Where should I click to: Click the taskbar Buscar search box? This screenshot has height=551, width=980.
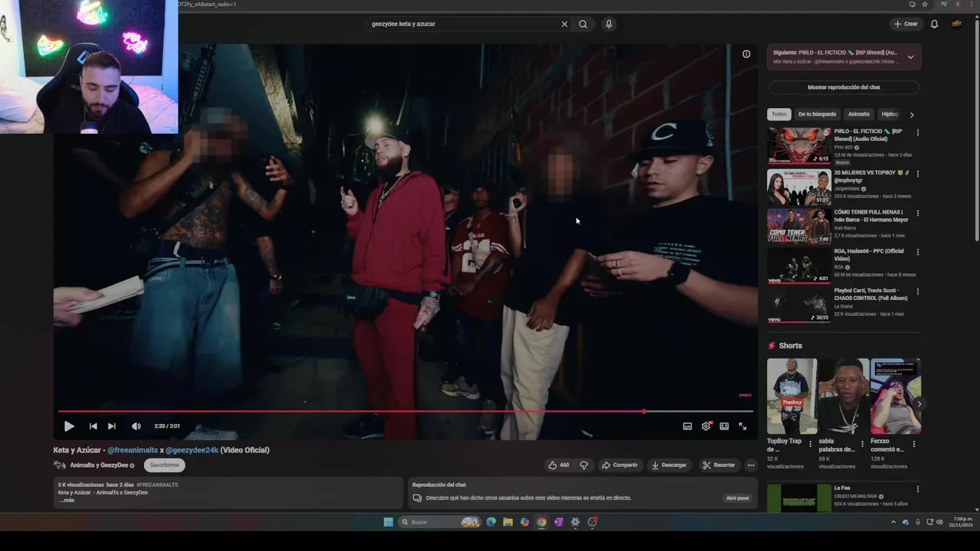(439, 522)
